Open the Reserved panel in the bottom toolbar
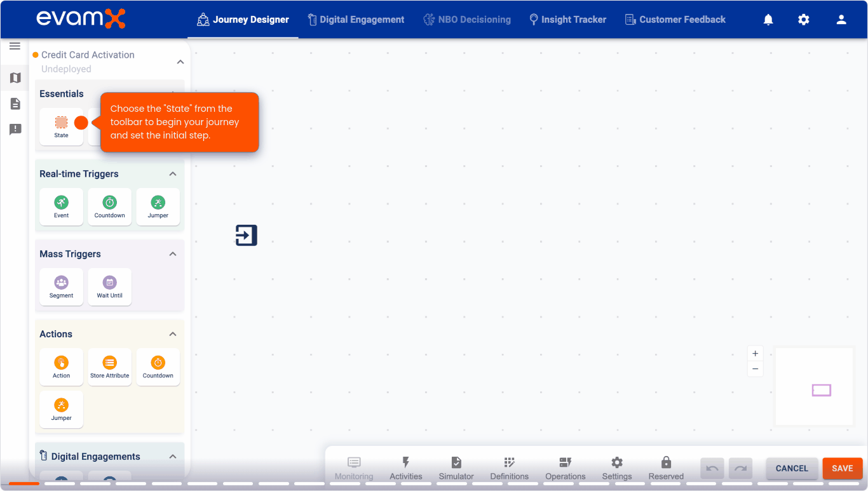This screenshot has width=868, height=491. tap(665, 468)
